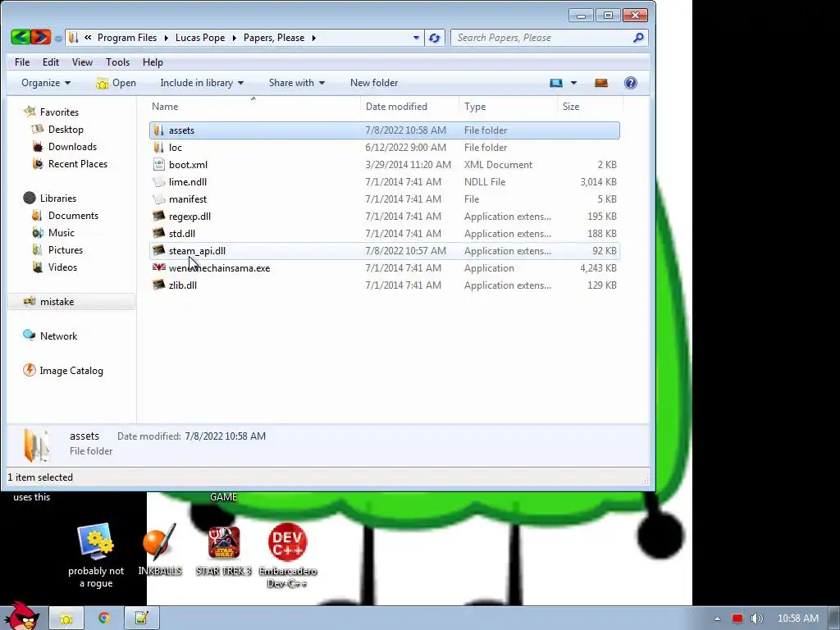Click the notepad taskbar icon
The image size is (840, 630).
(x=141, y=618)
